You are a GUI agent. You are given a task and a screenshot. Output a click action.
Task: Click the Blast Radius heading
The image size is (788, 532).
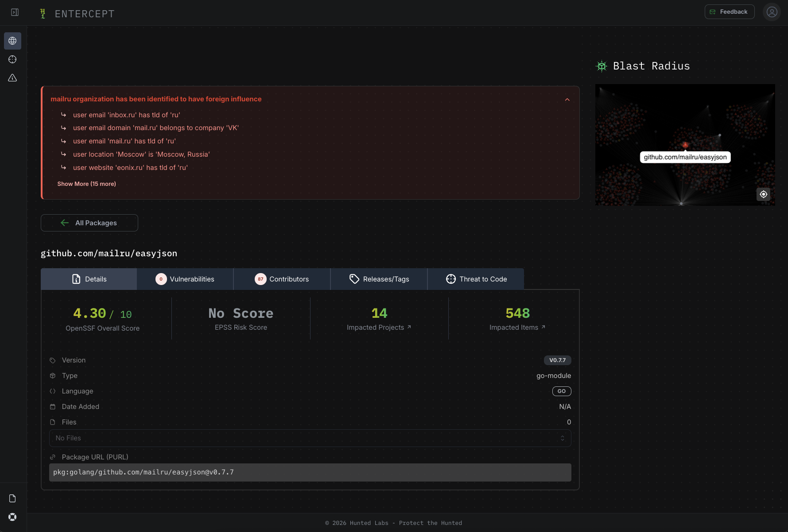pyautogui.click(x=652, y=66)
